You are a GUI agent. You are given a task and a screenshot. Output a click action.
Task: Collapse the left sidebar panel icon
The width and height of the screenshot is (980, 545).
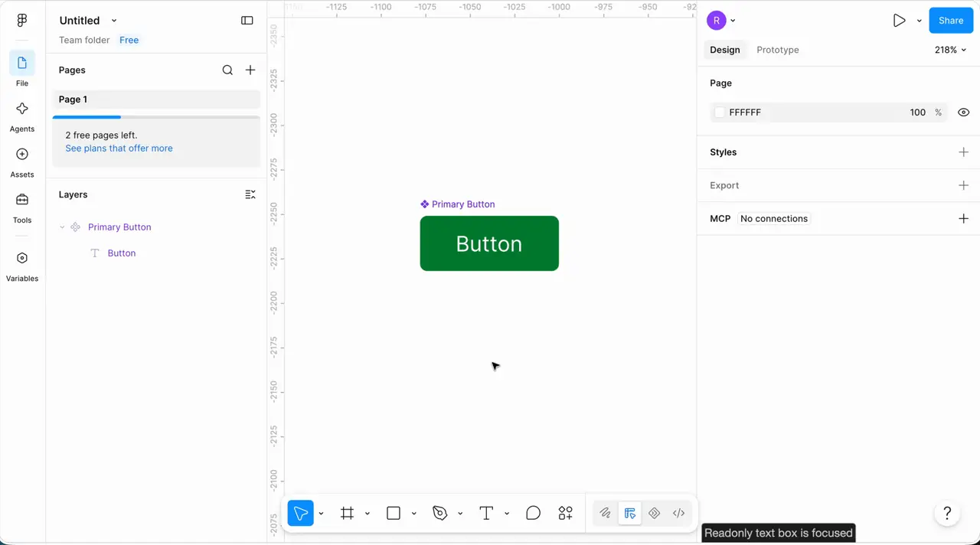pos(247,21)
